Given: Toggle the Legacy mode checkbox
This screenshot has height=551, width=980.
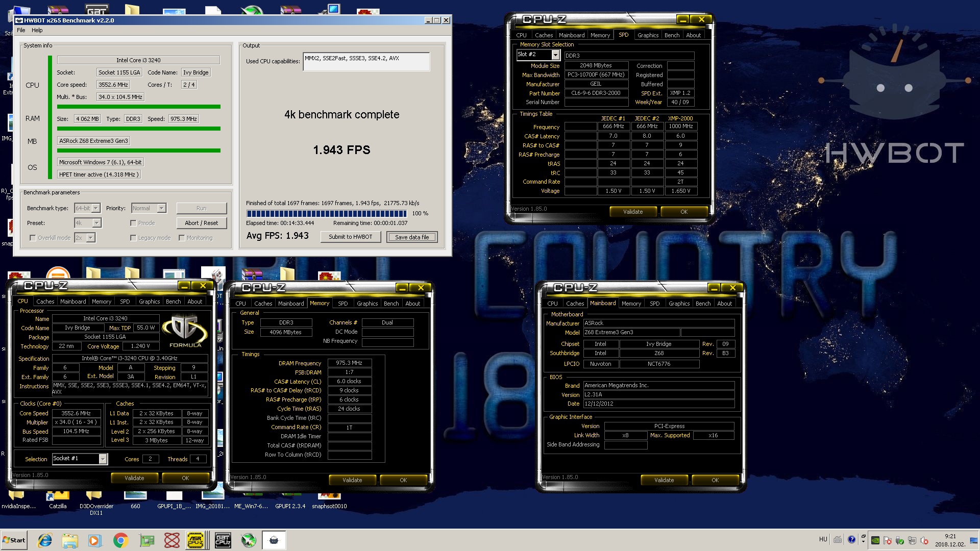Looking at the screenshot, I should pyautogui.click(x=133, y=238).
